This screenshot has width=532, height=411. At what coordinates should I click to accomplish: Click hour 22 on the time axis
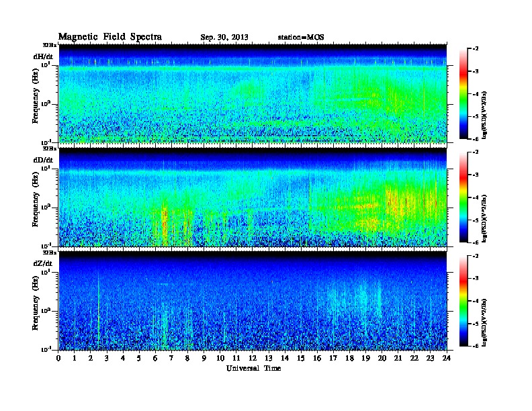414,359
